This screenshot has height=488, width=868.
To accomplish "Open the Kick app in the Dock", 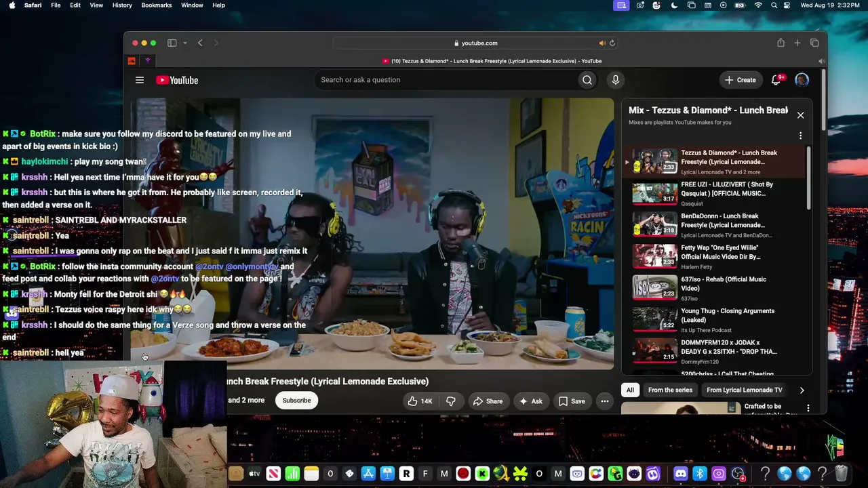I will coord(482,474).
